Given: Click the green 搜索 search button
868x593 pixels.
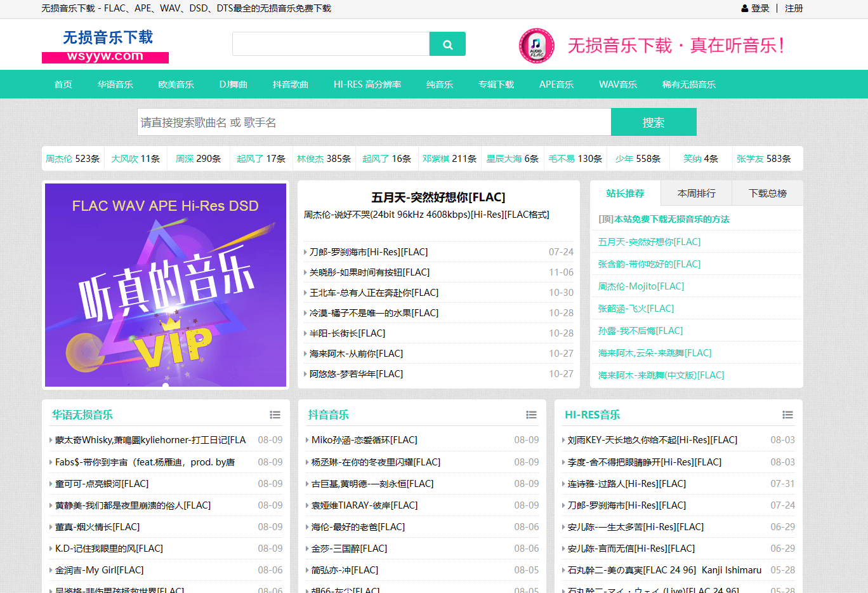Looking at the screenshot, I should 654,121.
